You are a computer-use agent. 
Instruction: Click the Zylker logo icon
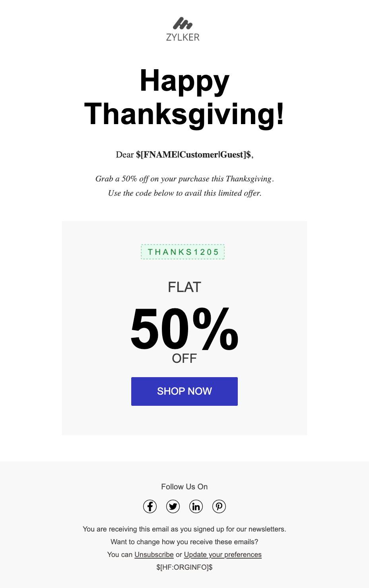click(x=183, y=23)
